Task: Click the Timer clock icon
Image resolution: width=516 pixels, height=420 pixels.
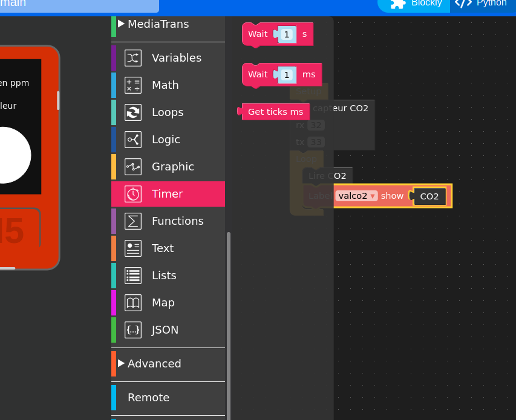Action: (133, 194)
